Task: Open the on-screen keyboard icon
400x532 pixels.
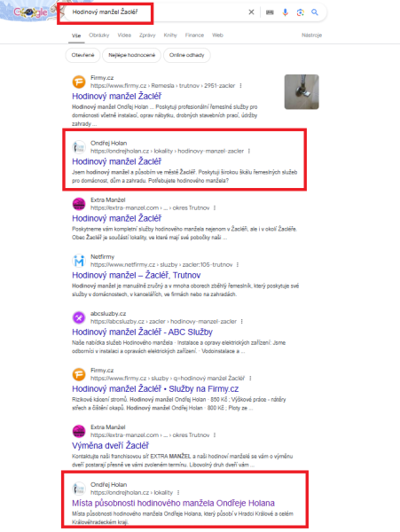Action: (x=270, y=12)
